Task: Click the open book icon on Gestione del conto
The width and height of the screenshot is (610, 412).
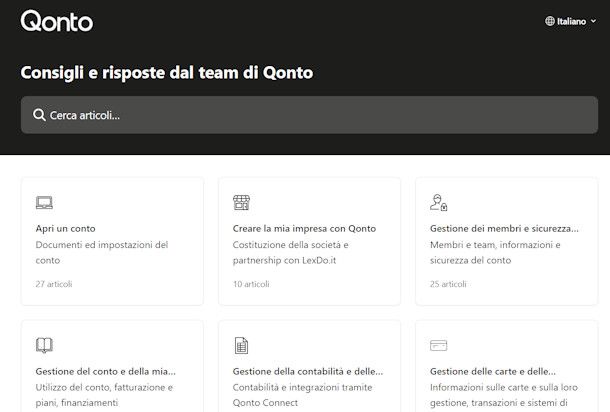Action: coord(44,345)
